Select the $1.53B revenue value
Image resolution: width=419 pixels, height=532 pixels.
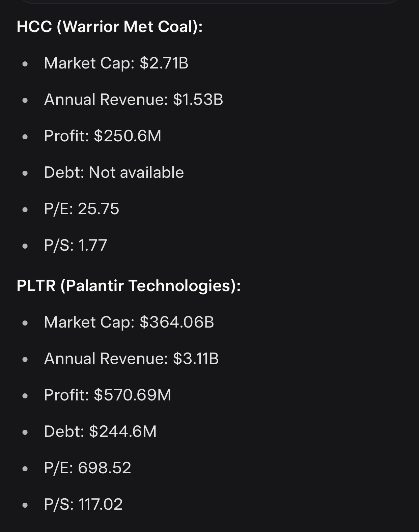pos(198,100)
